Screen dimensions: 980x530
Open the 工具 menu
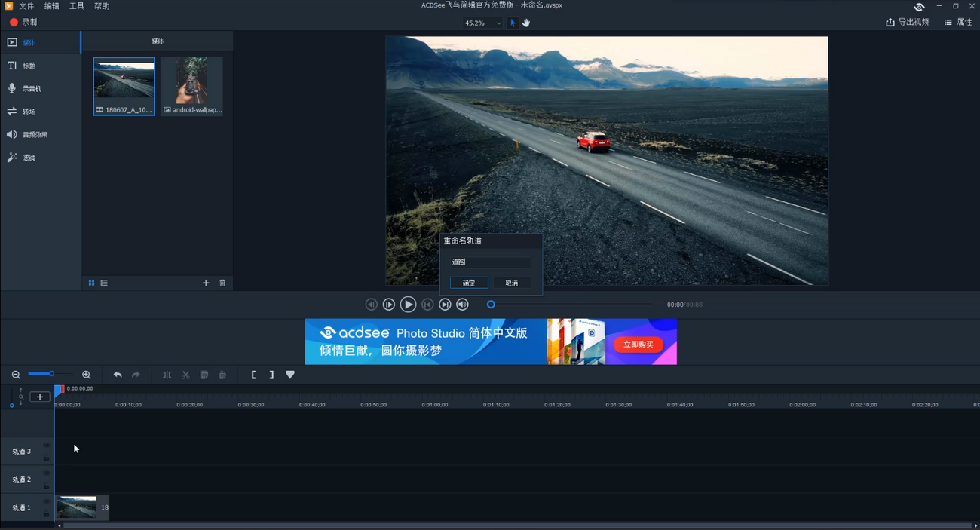77,6
